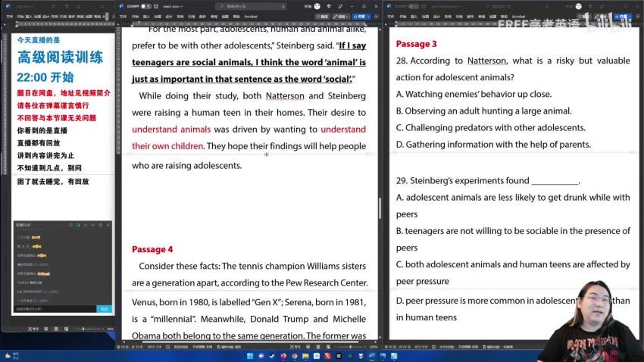This screenshot has height=362, width=644.
Task: Click the icon right of the avatar in middle title bar
Action: 329,7
